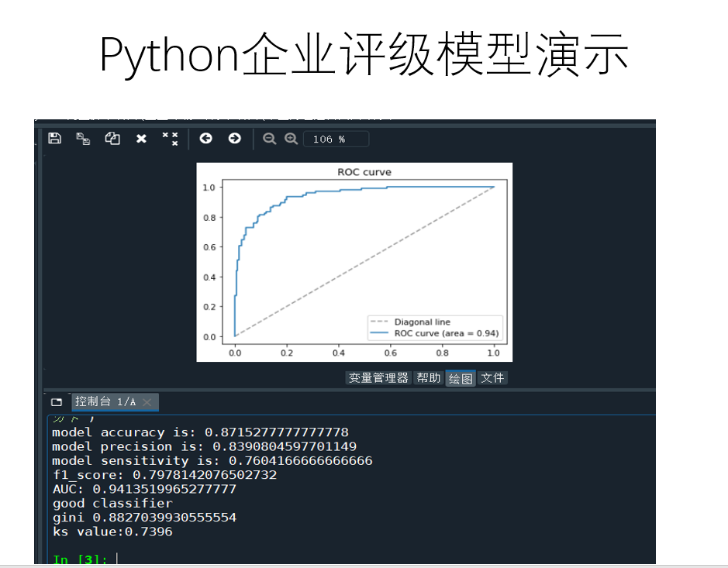Click the 'model precision is' output line
Viewport: 728px width, 568px height.
click(x=204, y=446)
